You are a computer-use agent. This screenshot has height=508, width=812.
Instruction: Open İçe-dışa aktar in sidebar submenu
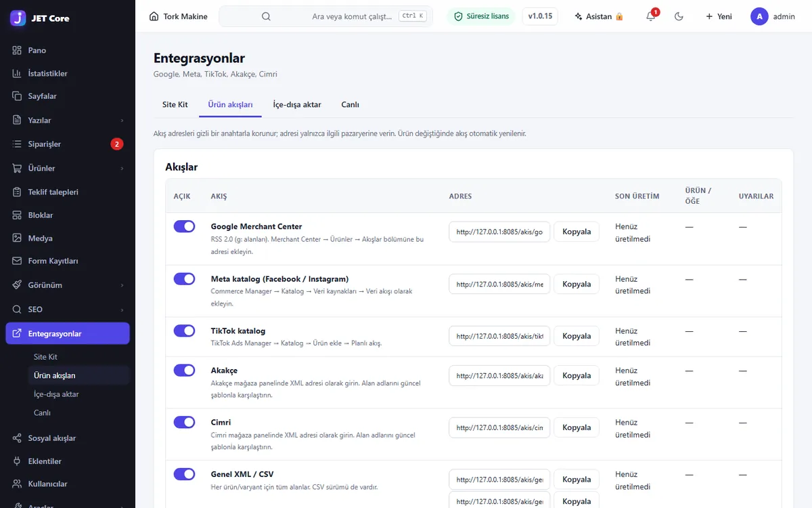point(56,394)
